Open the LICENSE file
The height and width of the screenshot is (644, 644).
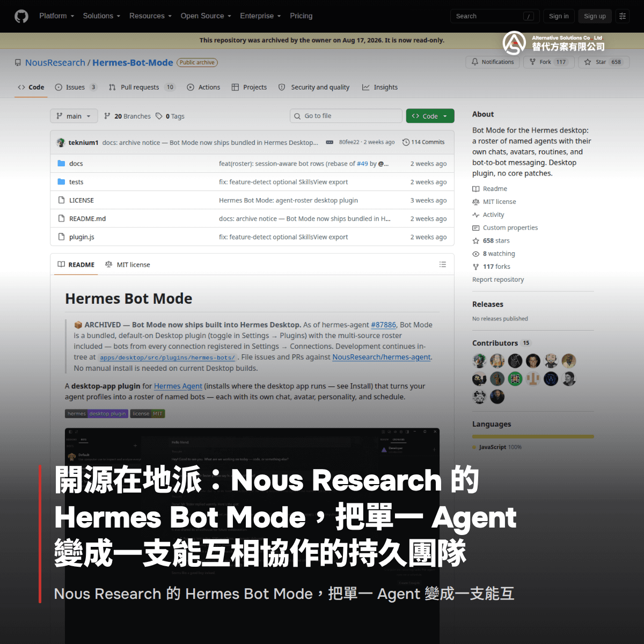[82, 200]
